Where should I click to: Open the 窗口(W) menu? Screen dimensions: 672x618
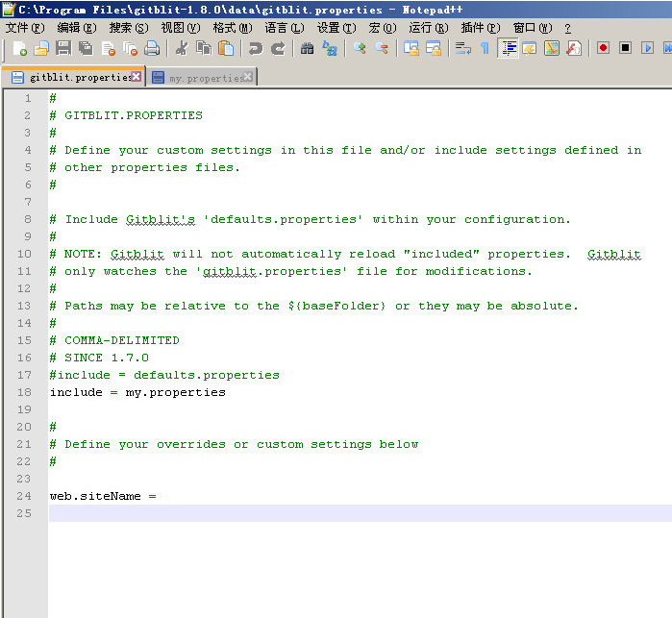click(x=533, y=28)
